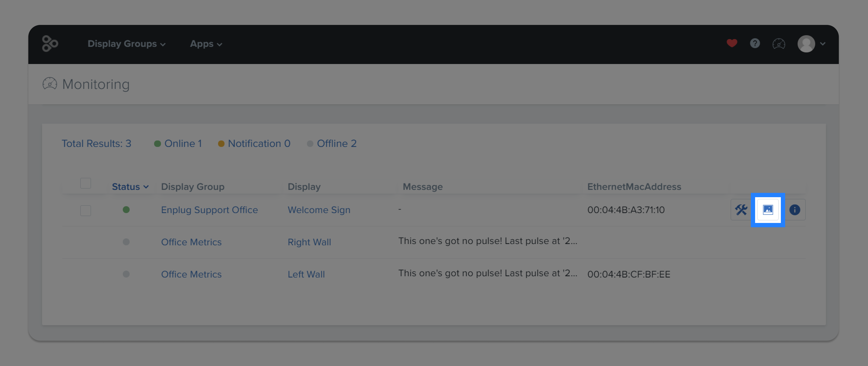Click the Enplug logo icon
The image size is (868, 366).
[x=50, y=44]
